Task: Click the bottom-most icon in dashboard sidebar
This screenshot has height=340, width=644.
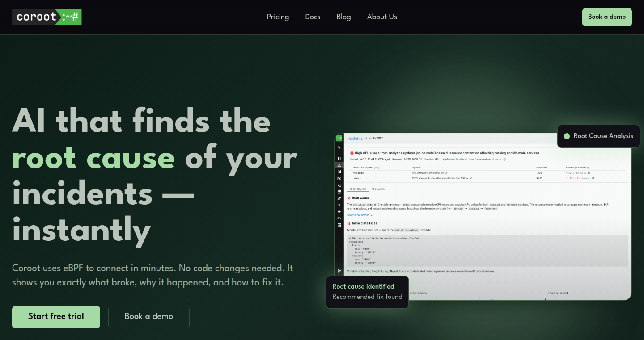Action: tap(339, 271)
